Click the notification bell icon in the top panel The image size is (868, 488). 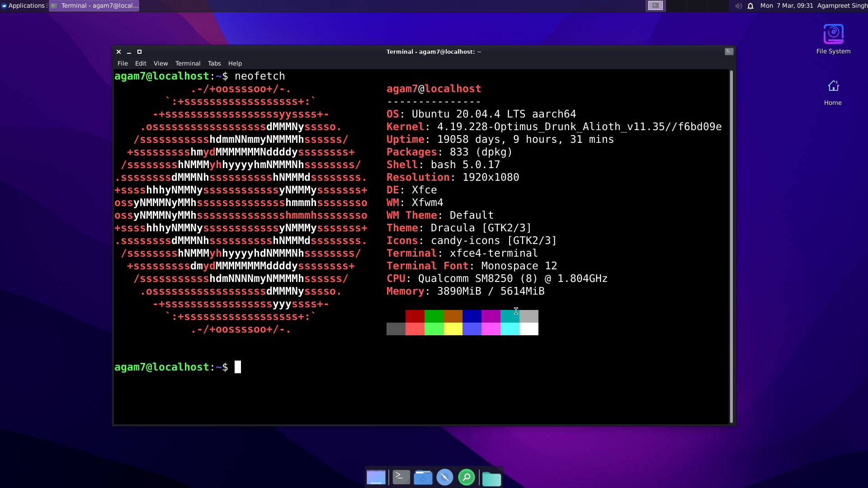tap(750, 6)
